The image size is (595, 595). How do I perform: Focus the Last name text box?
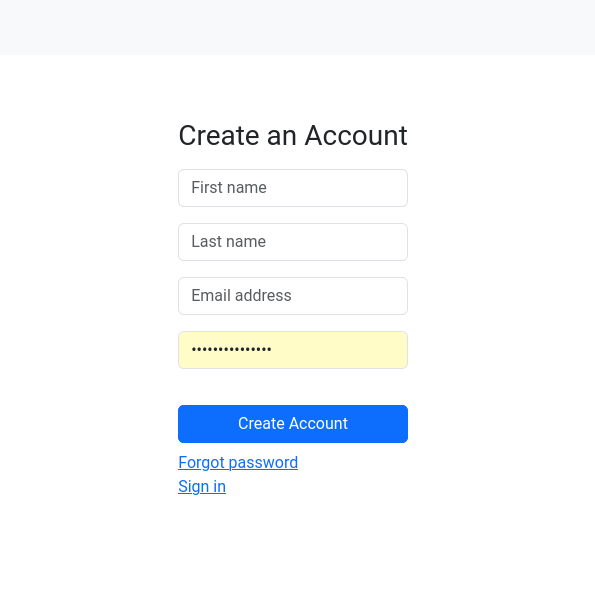(293, 242)
